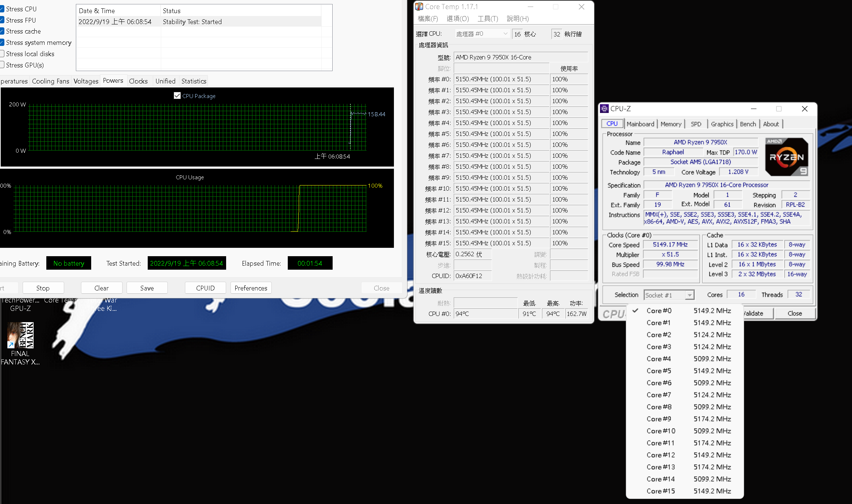852x504 pixels.
Task: Close the Core Temp window
Action: pos(581,7)
